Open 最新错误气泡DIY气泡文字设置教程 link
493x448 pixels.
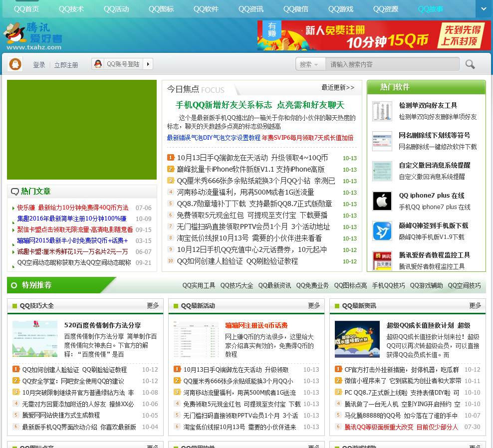point(214,138)
